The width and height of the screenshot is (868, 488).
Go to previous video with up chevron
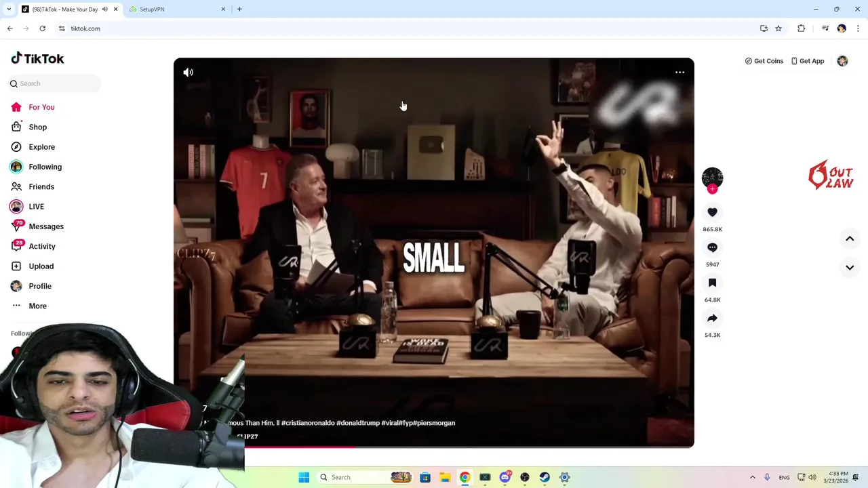[x=850, y=239]
